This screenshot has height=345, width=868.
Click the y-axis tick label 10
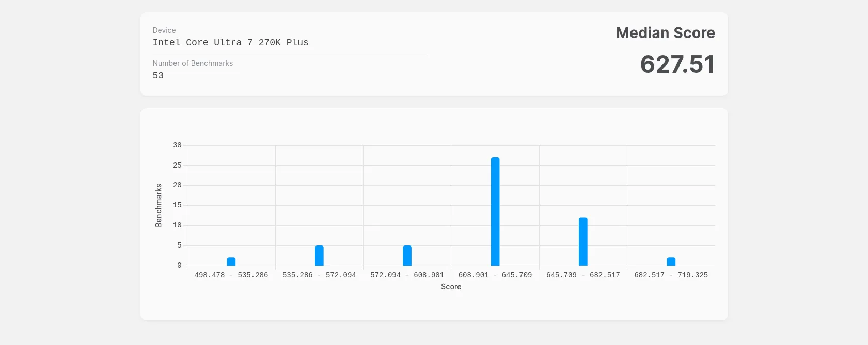coord(177,225)
